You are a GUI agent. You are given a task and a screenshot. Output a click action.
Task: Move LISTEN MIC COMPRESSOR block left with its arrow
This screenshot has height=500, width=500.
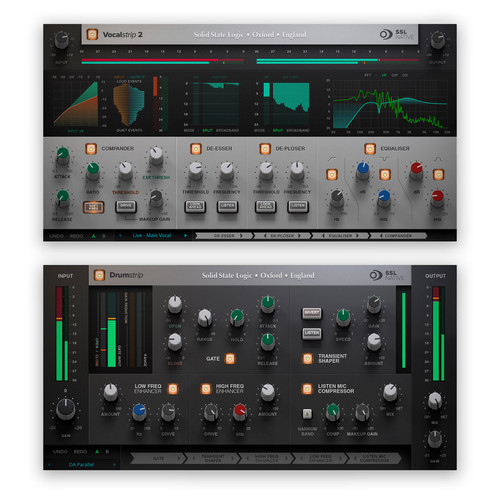tap(355, 458)
